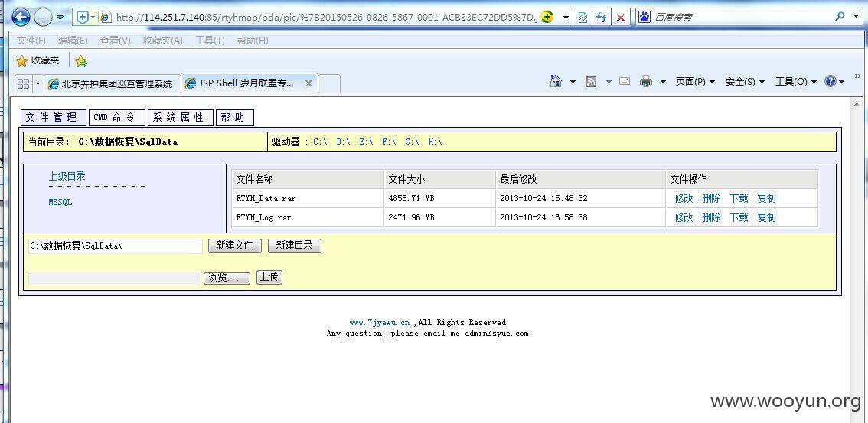Click the add to favorites bar icon
Screen dimensions: 868x423
coord(81,61)
